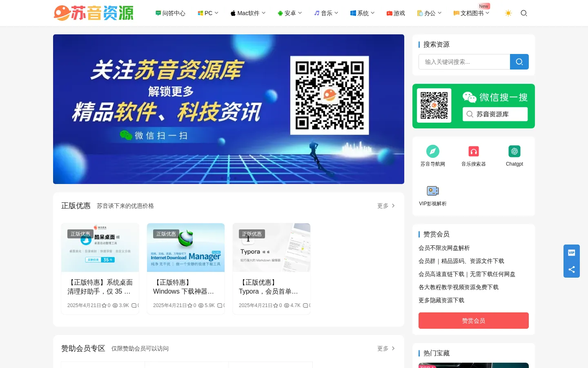
Task: Click the blue search submit button
Action: [x=519, y=62]
